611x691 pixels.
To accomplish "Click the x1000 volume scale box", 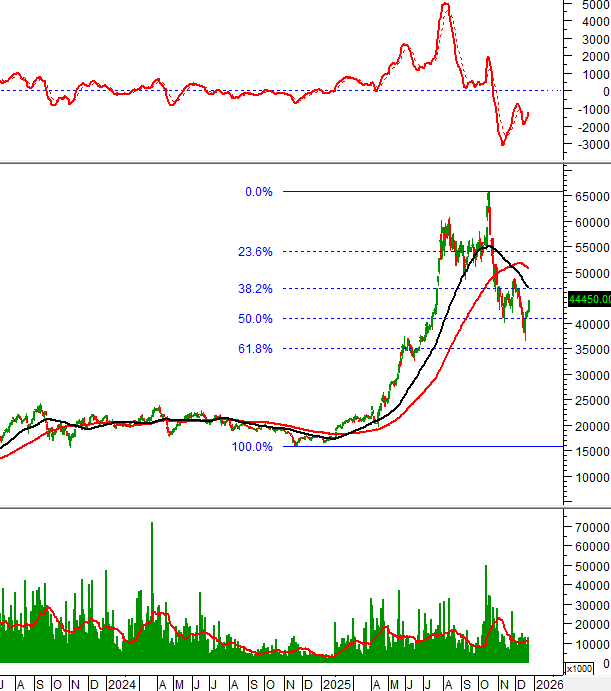I will tap(579, 669).
